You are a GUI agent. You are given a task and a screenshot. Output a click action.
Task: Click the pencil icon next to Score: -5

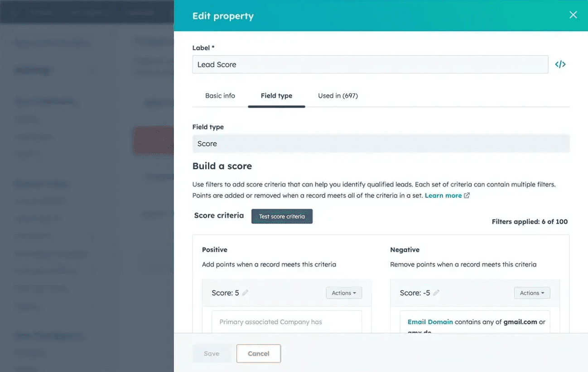pos(436,293)
